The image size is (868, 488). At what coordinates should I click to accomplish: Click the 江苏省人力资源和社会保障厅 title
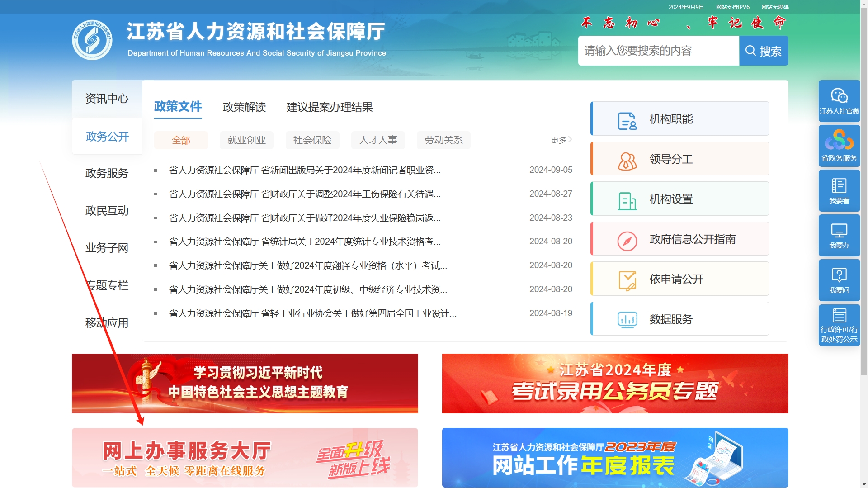[255, 32]
